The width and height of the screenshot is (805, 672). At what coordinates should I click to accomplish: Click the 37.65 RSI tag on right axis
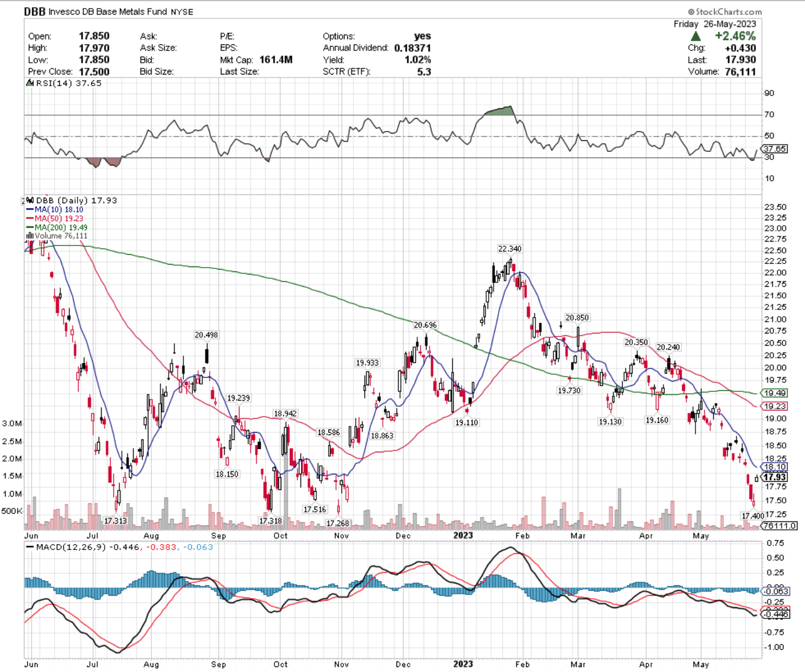point(775,149)
